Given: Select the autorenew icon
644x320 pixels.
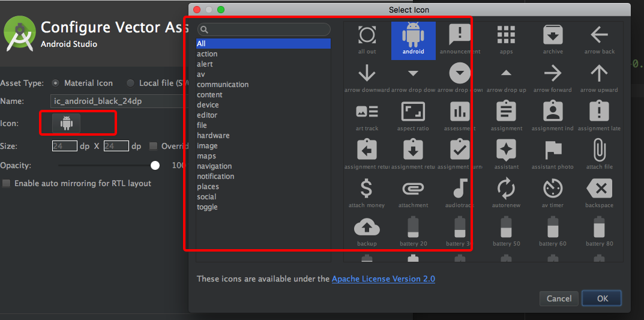Looking at the screenshot, I should point(507,188).
